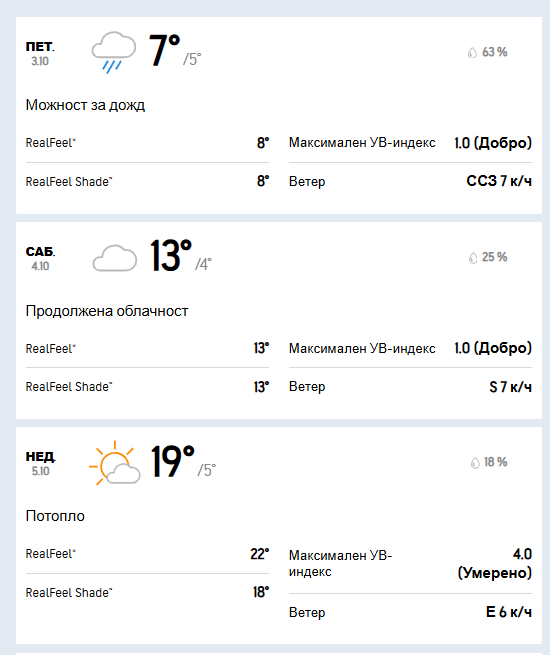Select the 'Потопло' forecast description
The width and height of the screenshot is (550, 655).
click(x=55, y=516)
